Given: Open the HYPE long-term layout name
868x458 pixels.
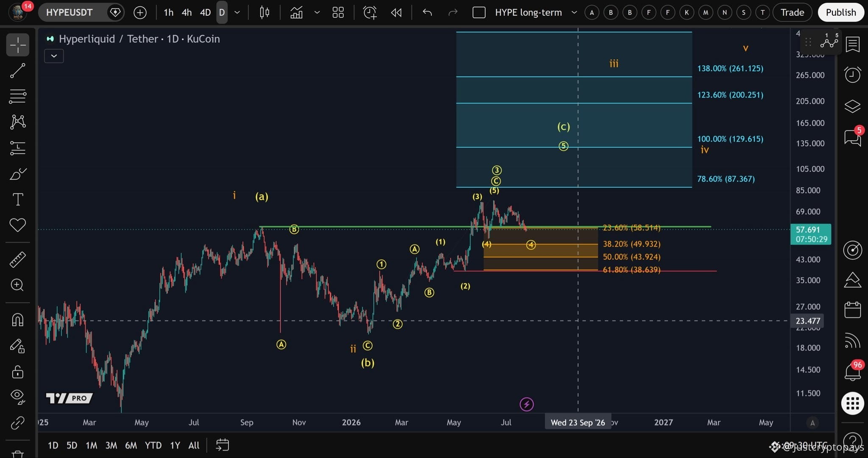Looking at the screenshot, I should click(529, 13).
